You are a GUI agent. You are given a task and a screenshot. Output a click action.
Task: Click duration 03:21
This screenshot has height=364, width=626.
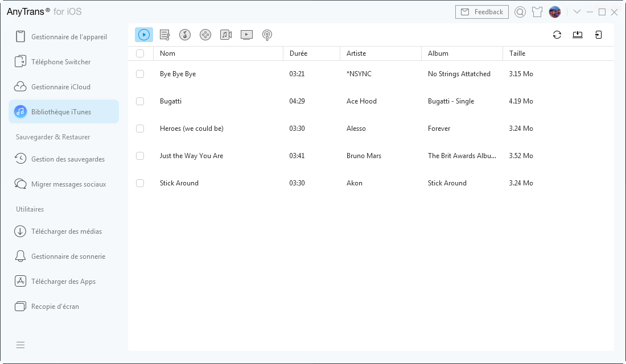pos(296,74)
